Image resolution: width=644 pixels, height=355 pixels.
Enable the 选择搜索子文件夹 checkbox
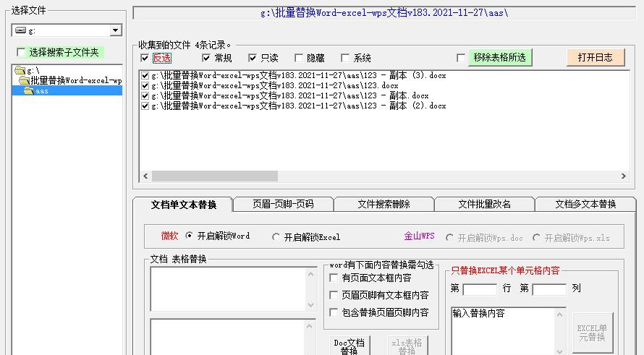point(21,52)
